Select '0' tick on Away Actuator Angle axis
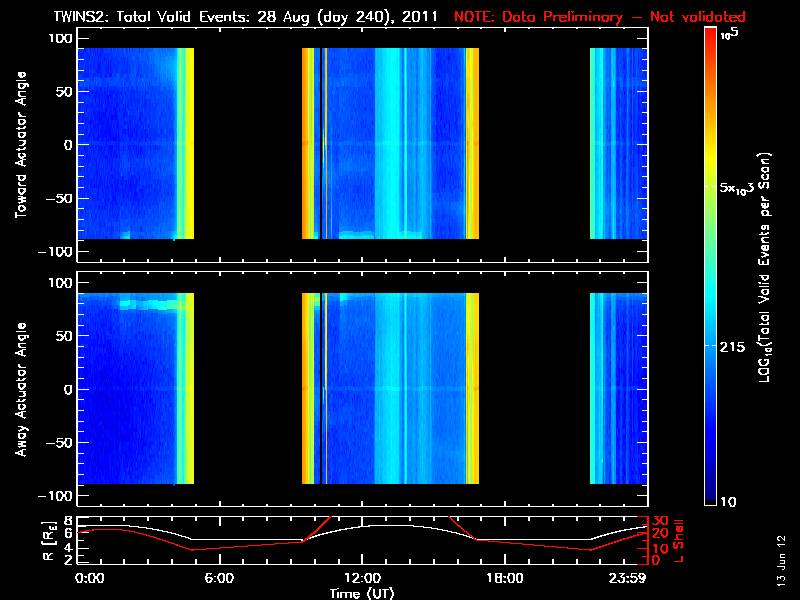 point(68,389)
